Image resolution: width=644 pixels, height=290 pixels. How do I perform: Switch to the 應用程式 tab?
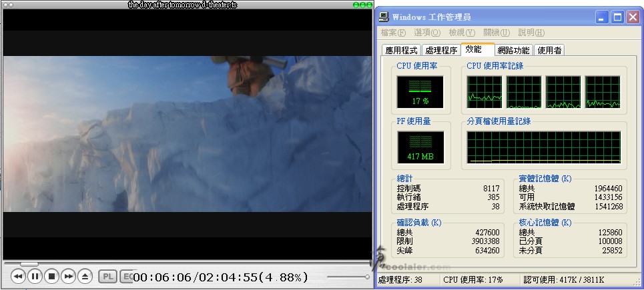pos(401,50)
